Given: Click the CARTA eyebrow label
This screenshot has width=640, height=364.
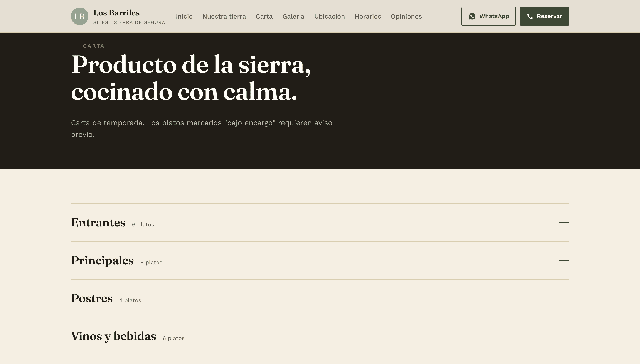Looking at the screenshot, I should (94, 46).
